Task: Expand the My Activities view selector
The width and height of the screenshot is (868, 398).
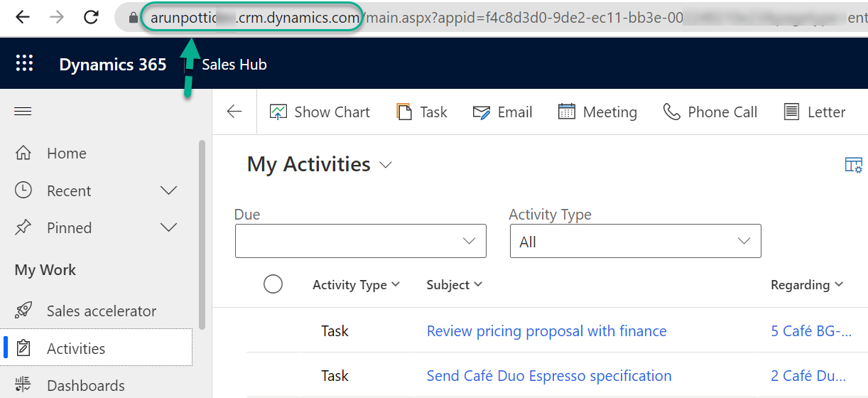Action: tap(386, 165)
